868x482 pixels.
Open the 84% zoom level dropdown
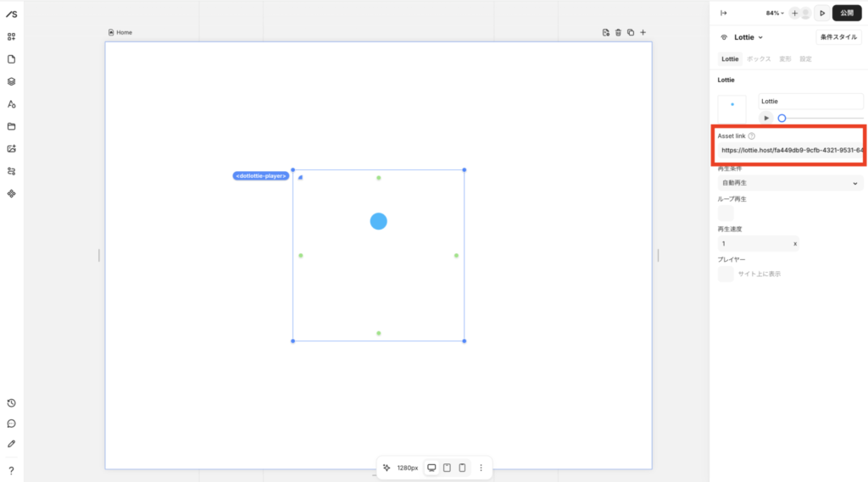pos(775,13)
